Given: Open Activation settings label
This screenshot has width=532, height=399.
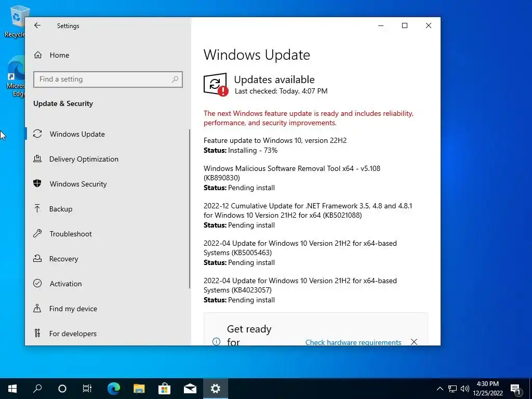Looking at the screenshot, I should [x=66, y=284].
